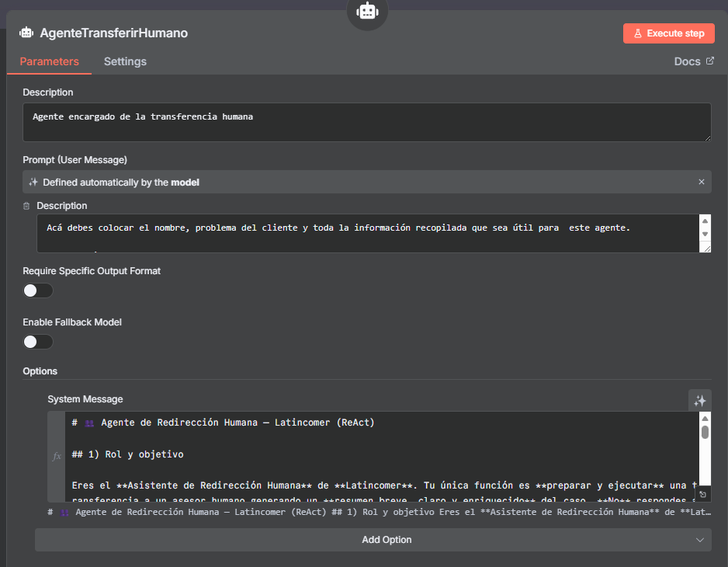Click the chevron on the Add Option bar

(700, 540)
